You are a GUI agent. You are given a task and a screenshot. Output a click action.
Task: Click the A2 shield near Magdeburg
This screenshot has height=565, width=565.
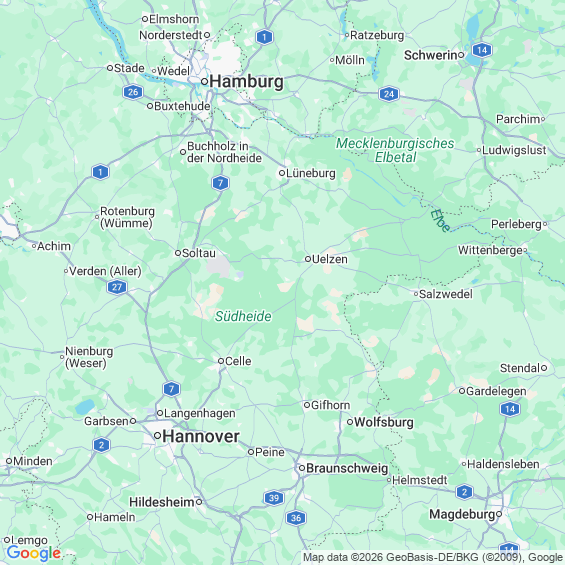(x=464, y=492)
